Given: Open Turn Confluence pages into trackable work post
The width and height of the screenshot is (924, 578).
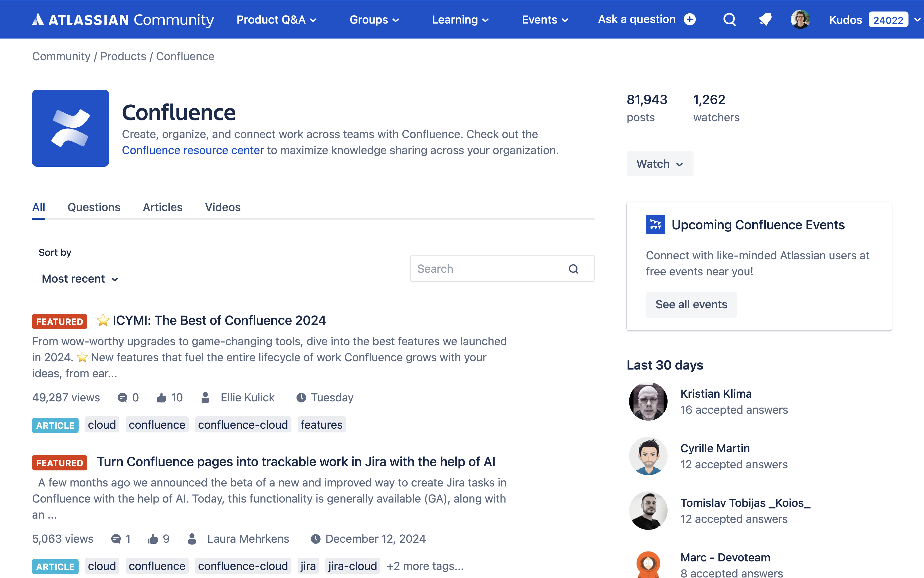Looking at the screenshot, I should [x=296, y=462].
